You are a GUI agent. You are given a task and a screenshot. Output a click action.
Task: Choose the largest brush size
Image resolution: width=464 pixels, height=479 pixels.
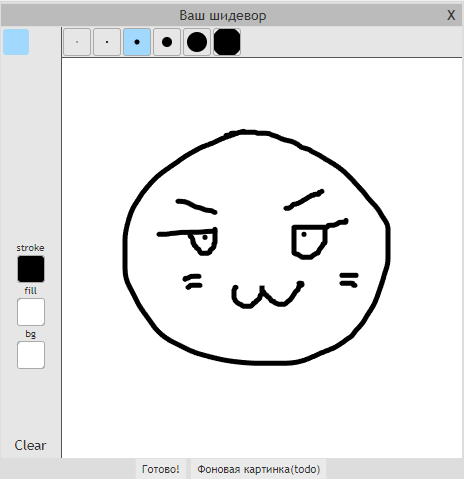[x=227, y=42]
